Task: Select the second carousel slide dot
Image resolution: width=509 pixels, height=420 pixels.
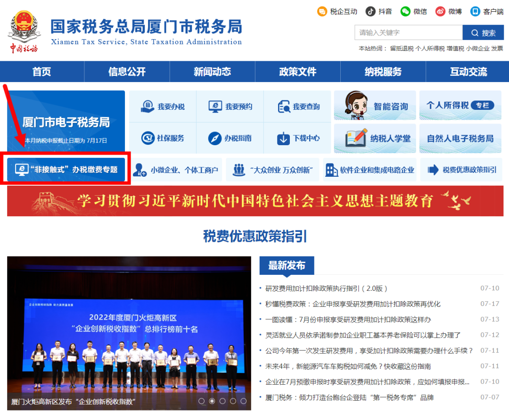Action: click(x=212, y=401)
